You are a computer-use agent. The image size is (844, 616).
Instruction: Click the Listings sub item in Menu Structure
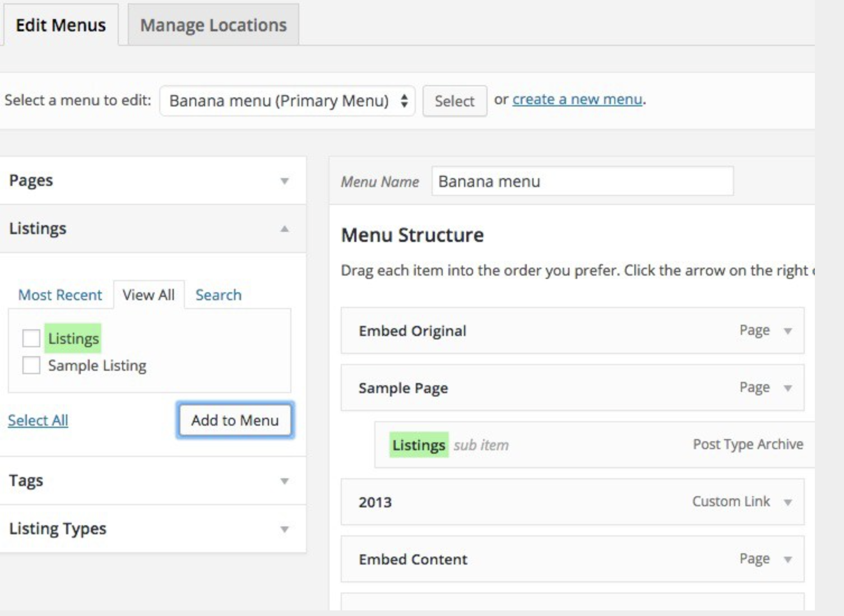(594, 445)
